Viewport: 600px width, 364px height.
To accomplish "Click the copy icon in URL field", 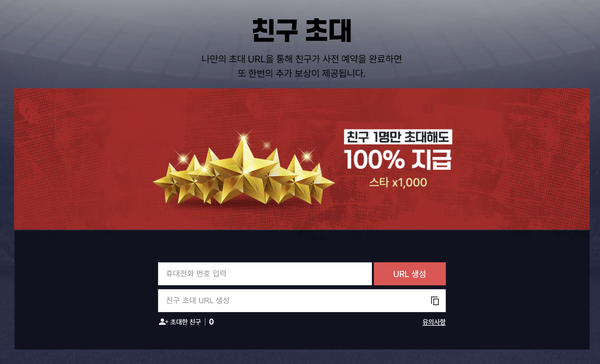I will click(435, 301).
